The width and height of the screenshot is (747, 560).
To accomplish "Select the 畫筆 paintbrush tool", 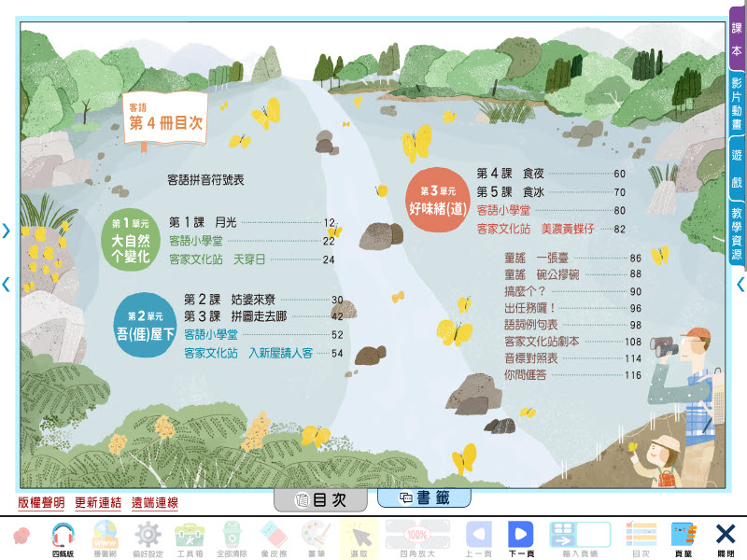I will click(x=317, y=539).
